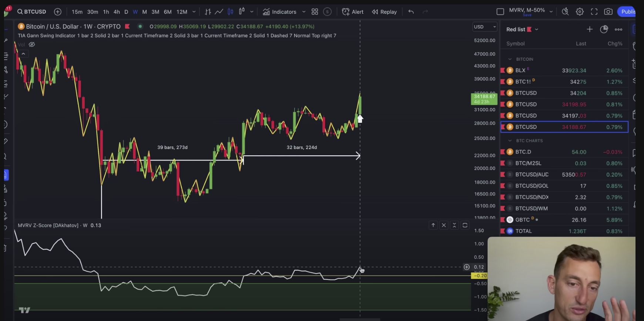Select the Bars chart type icon
Image resolution: width=644 pixels, height=321 pixels.
click(x=208, y=12)
